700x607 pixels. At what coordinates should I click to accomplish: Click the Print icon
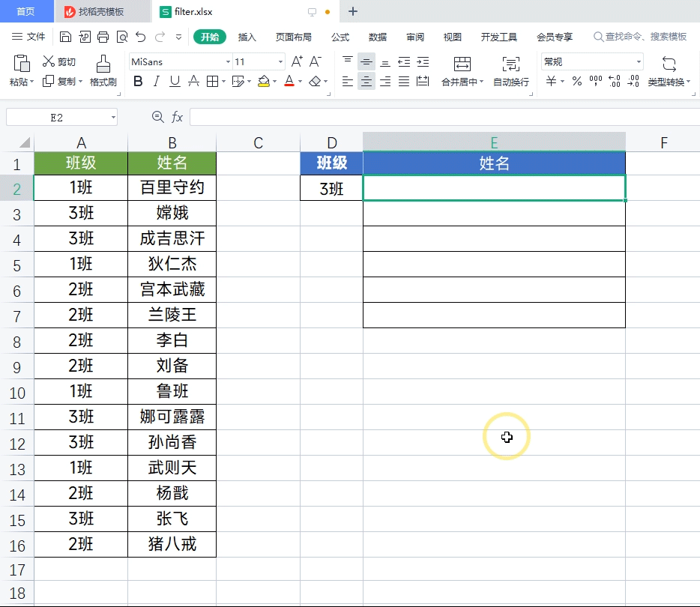pos(103,37)
